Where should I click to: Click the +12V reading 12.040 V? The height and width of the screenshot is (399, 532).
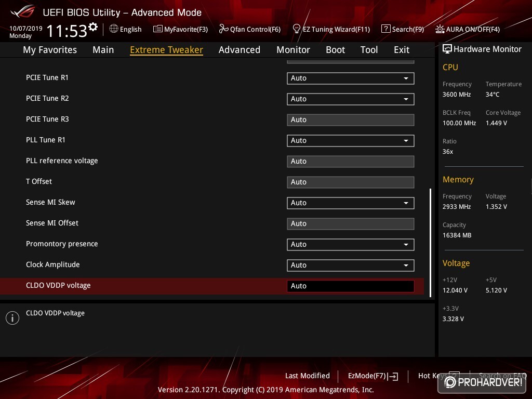[x=455, y=290]
